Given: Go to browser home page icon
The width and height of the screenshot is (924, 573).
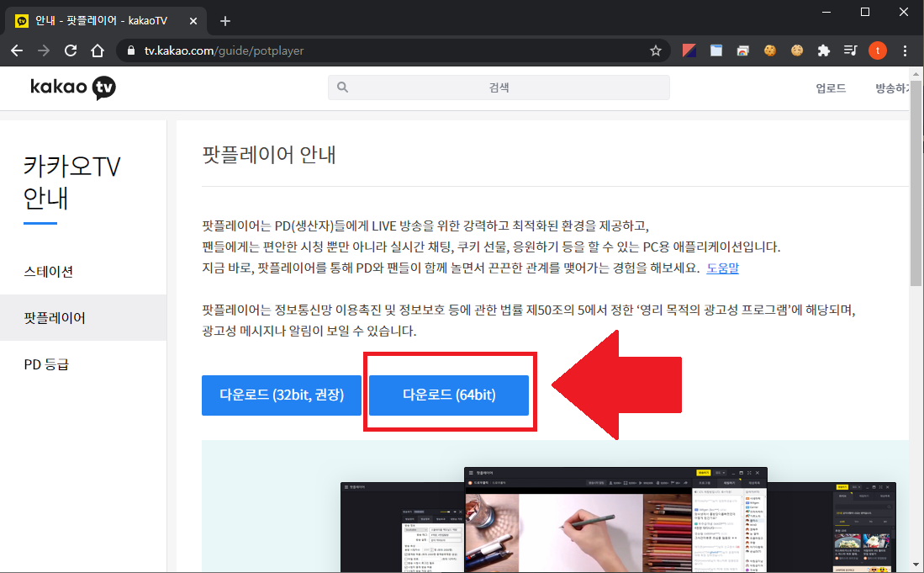Looking at the screenshot, I should (98, 50).
